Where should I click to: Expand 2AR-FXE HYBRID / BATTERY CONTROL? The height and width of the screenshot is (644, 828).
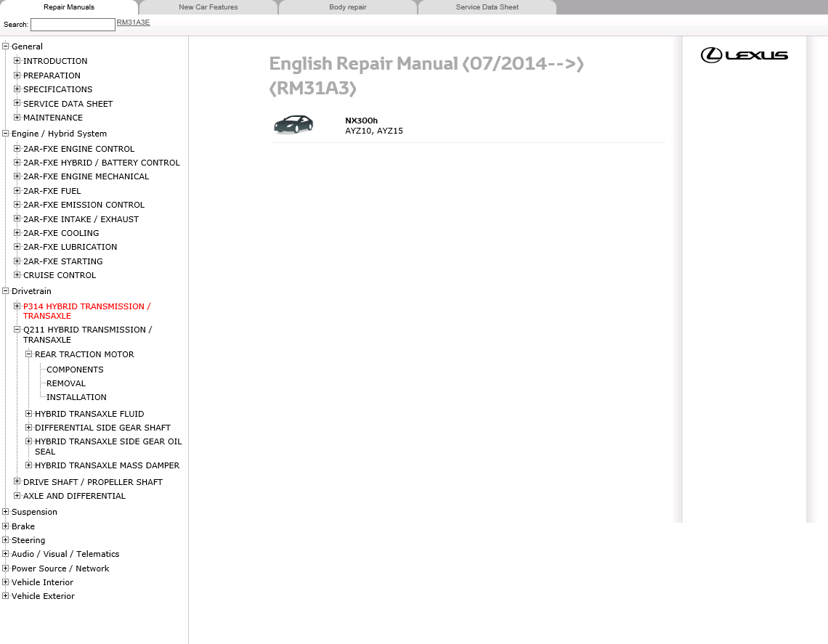pyautogui.click(x=17, y=162)
